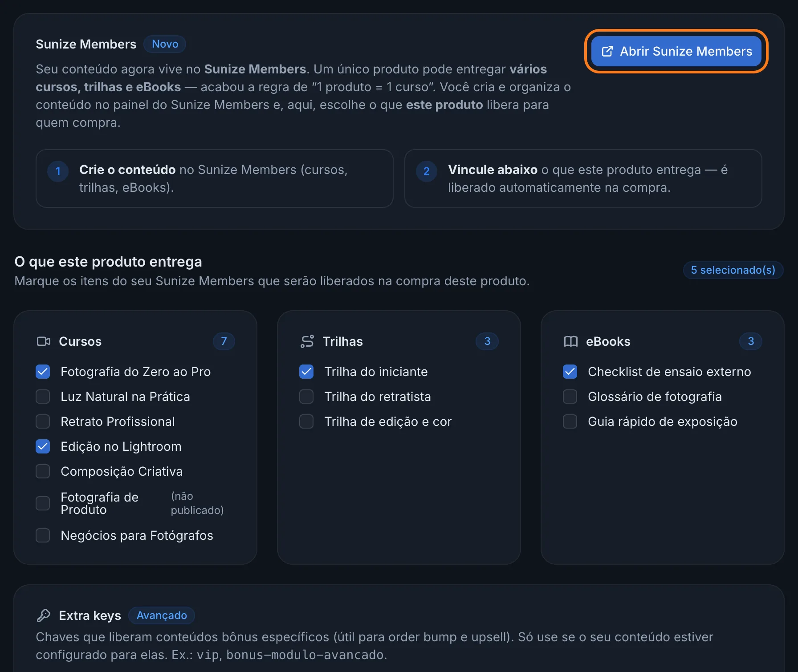
Task: Check Composição Criativa course
Action: pyautogui.click(x=43, y=471)
